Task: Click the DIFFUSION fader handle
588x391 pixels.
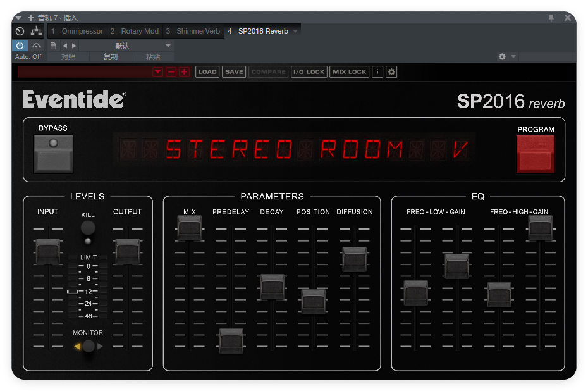Action: tap(354, 259)
